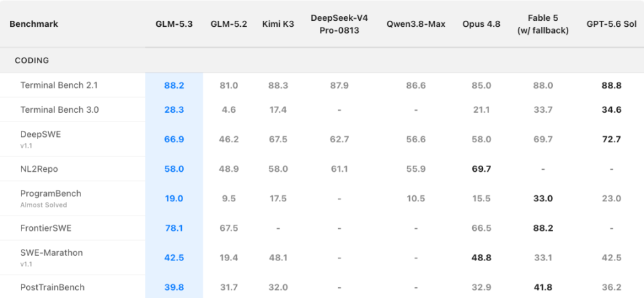644x298 pixels.
Task: Select Qwen3.8-Max's DeepSWE score 56.6
Action: point(416,140)
